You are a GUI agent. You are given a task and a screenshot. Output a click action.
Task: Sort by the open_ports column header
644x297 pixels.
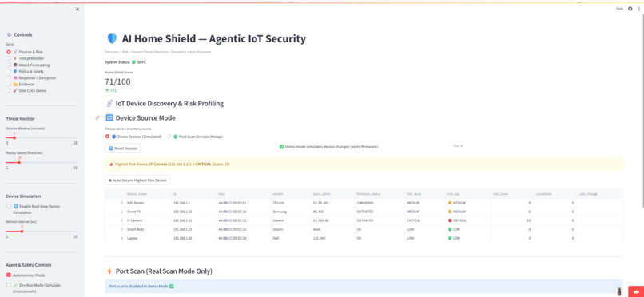tap(332, 194)
